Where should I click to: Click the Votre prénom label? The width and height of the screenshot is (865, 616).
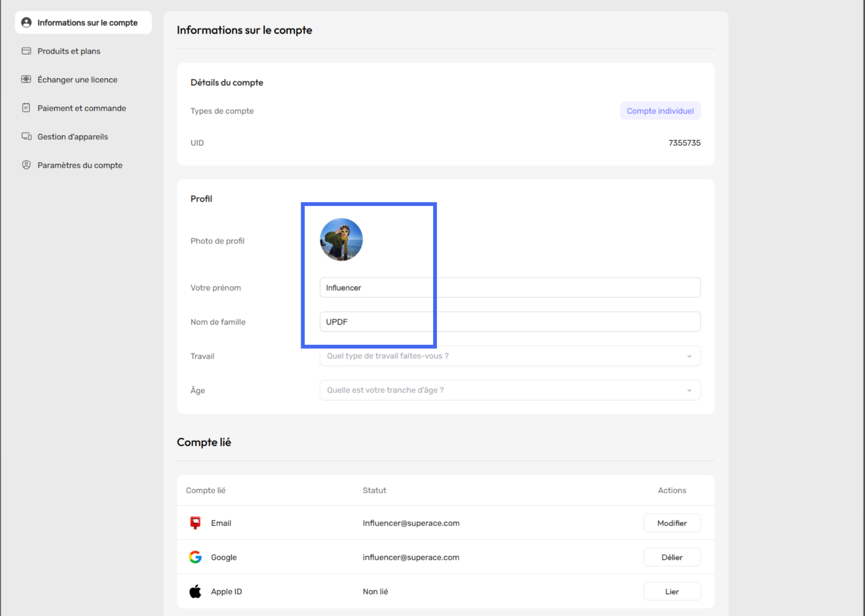pyautogui.click(x=216, y=287)
